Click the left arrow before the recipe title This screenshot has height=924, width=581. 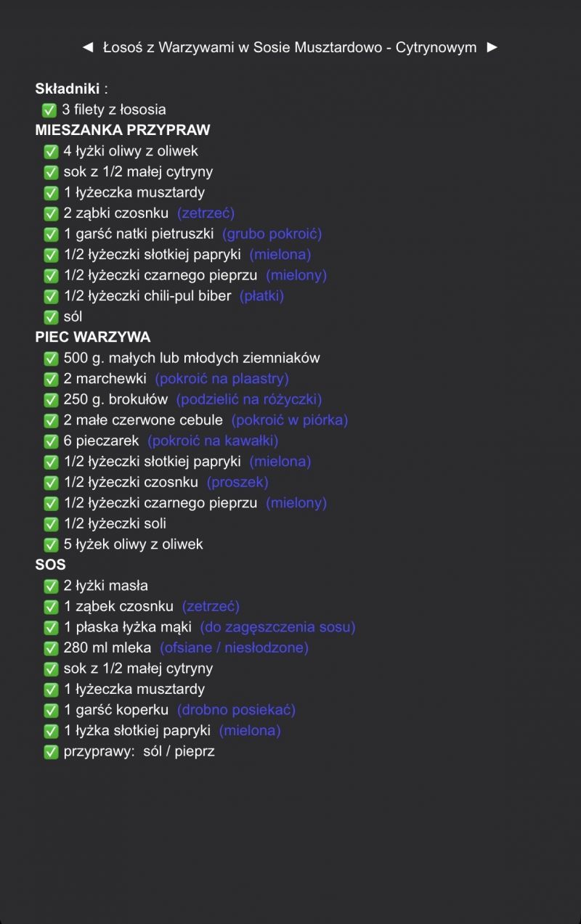tap(88, 47)
